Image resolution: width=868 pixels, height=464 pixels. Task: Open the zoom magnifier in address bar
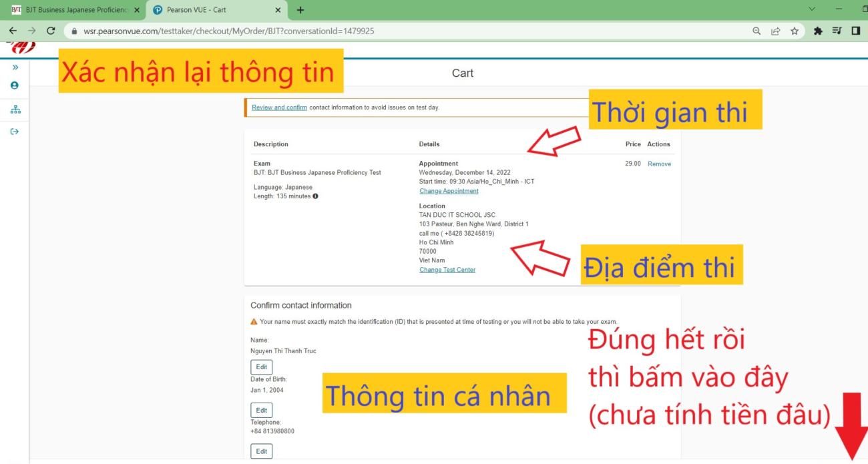click(756, 31)
